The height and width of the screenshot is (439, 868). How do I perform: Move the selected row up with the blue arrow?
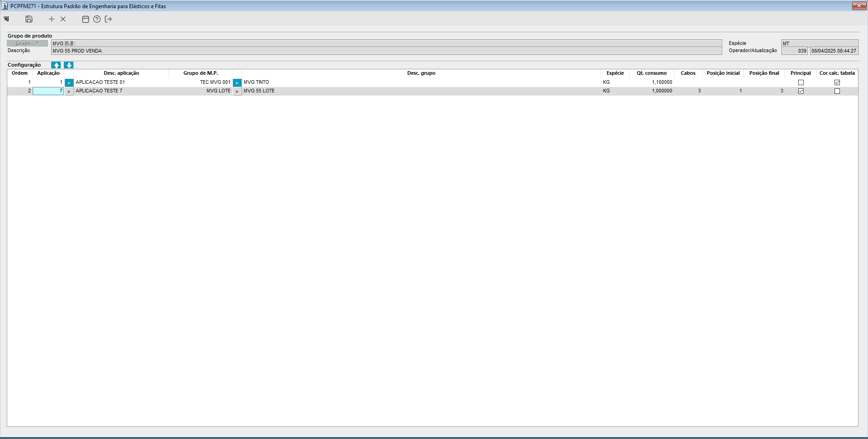point(56,65)
